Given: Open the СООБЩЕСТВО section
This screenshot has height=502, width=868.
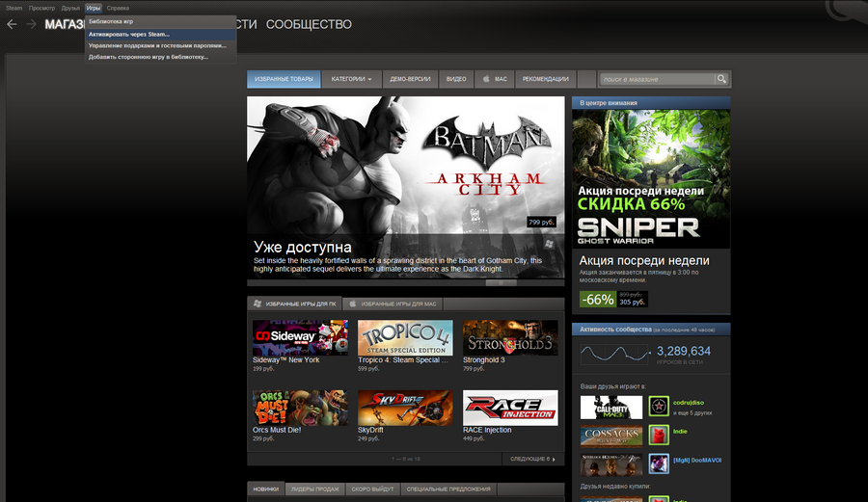Looking at the screenshot, I should coord(309,24).
